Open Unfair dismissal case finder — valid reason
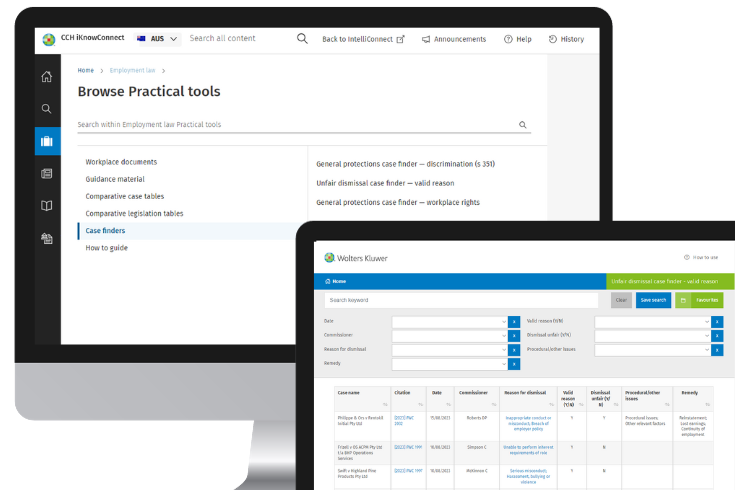Viewport: 735px width, 490px height. point(385,183)
